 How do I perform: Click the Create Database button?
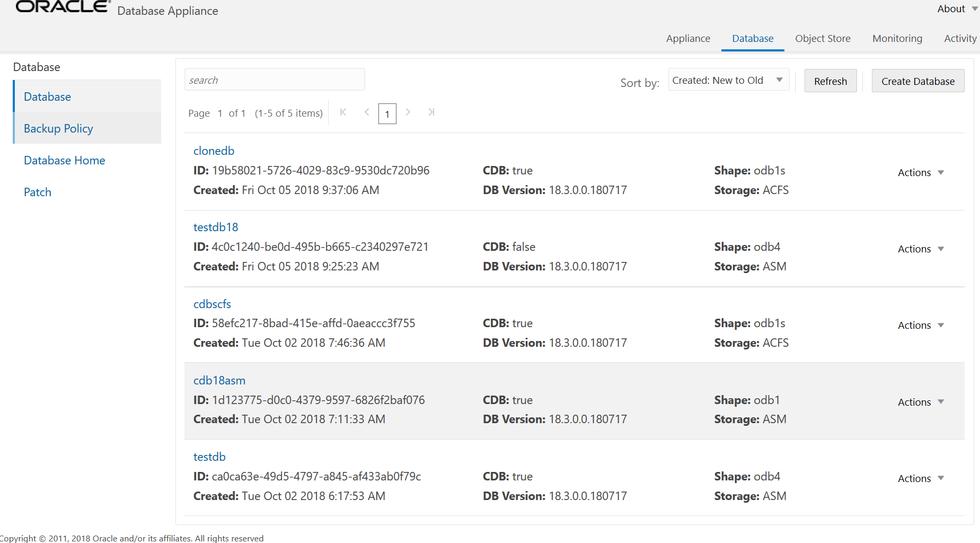click(x=917, y=81)
